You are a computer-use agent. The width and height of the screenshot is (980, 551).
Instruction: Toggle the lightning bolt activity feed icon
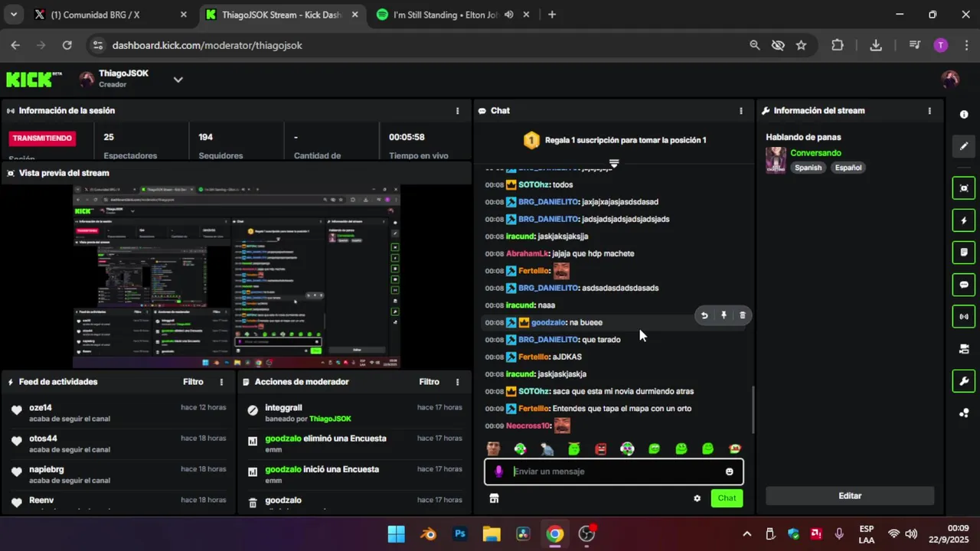[964, 221]
